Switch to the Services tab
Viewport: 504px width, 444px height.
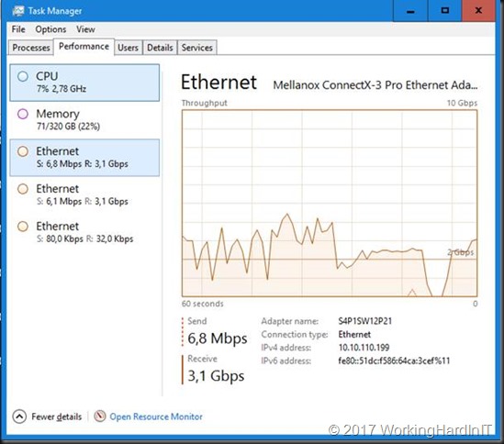click(x=197, y=48)
